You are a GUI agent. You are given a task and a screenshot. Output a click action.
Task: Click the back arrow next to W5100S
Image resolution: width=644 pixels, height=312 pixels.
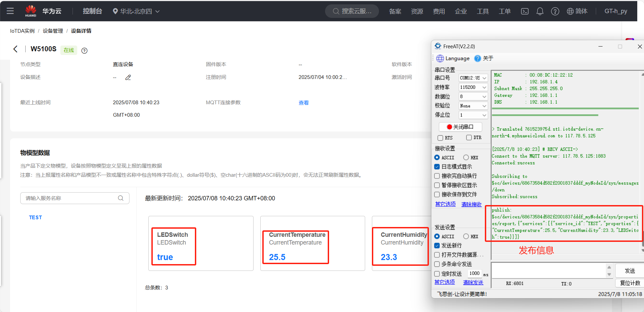[16, 49]
